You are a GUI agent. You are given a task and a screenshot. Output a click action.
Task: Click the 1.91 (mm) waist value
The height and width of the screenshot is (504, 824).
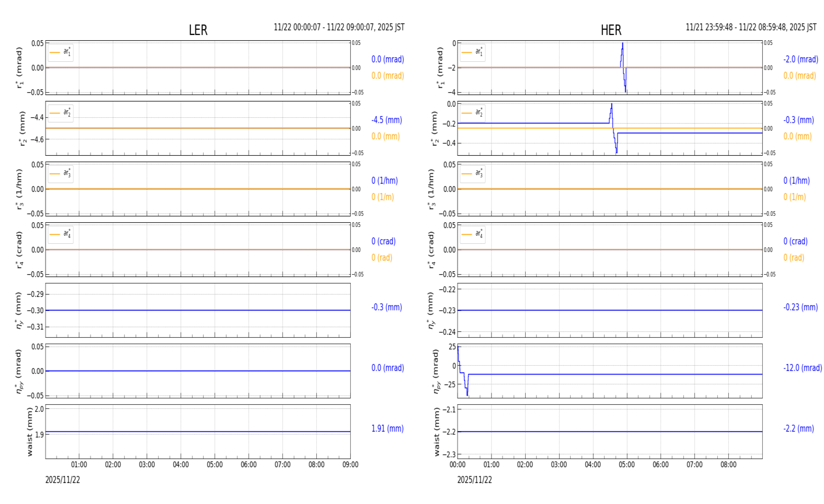[387, 428]
